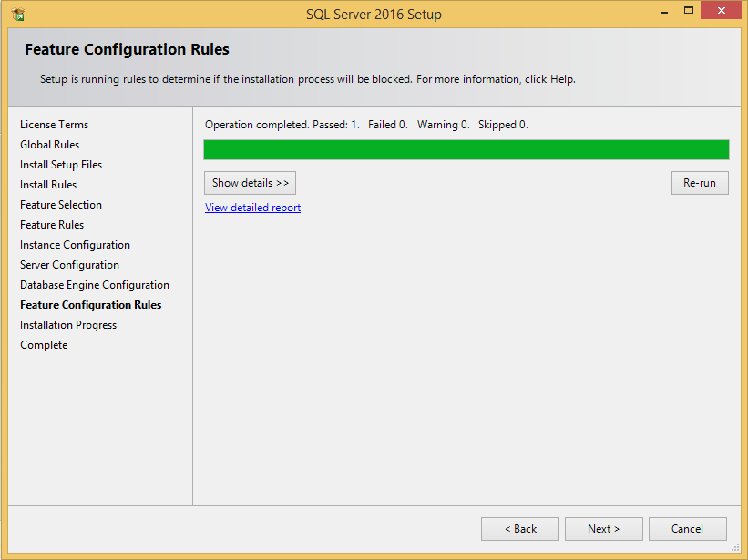Minimize the SQL Server 2016 Setup window
This screenshot has height=560, width=748.
[664, 12]
